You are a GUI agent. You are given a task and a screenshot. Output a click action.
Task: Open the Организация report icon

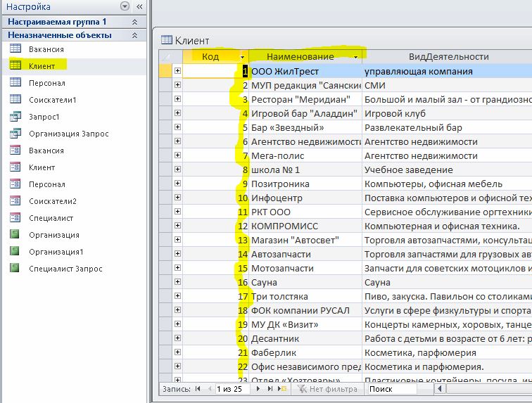[15, 234]
